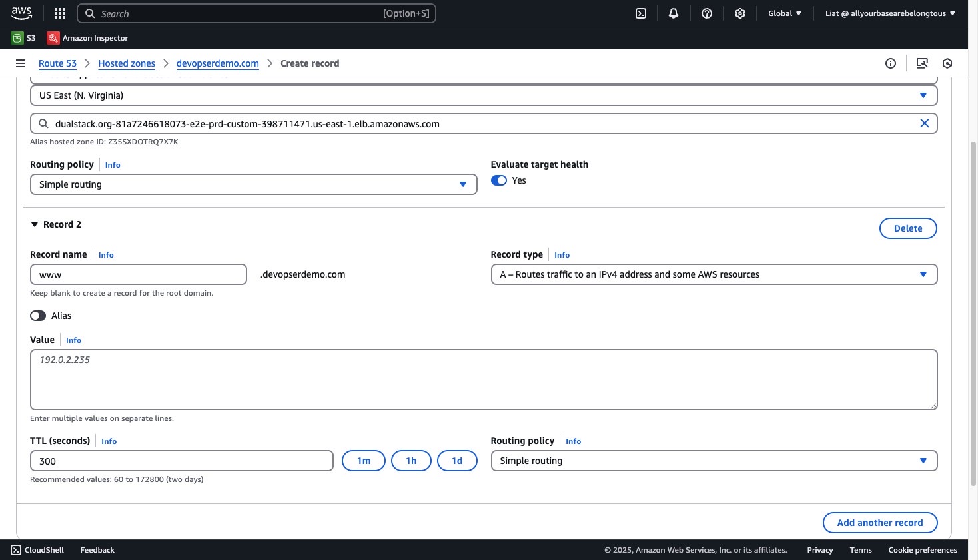The width and height of the screenshot is (978, 560).
Task: Click the page vertical scrollbar
Action: click(973, 313)
